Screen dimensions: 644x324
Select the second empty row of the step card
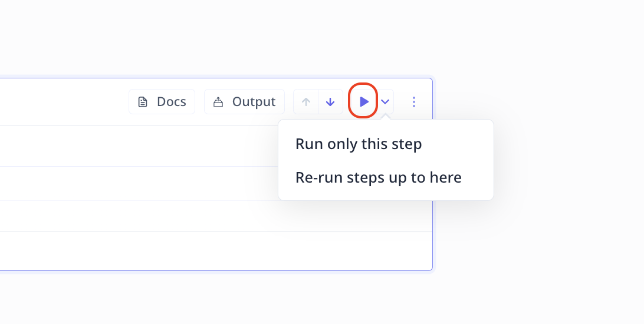tap(139, 183)
